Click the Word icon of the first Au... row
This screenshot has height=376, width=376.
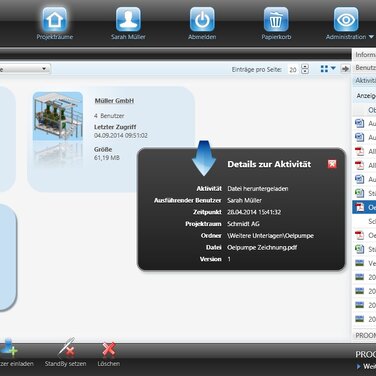[x=359, y=123]
